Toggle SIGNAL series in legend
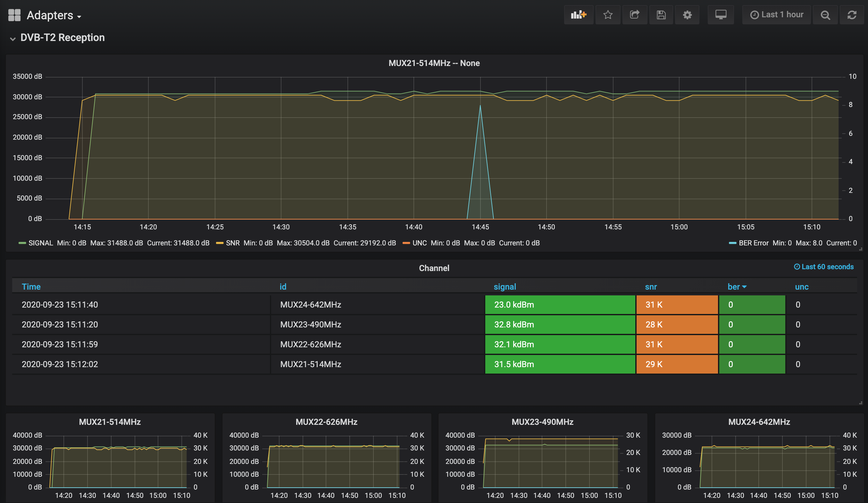Screen dimensions: 868x503 (x=41, y=243)
